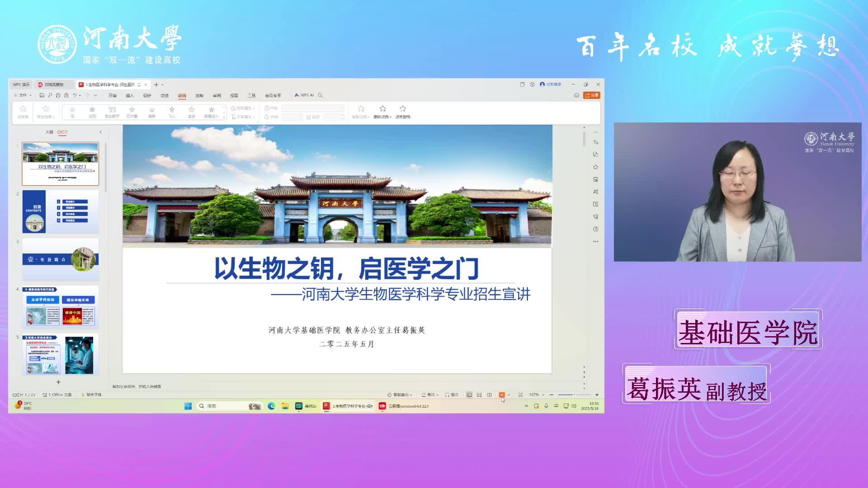Open the 会员专享 tab

tap(273, 95)
